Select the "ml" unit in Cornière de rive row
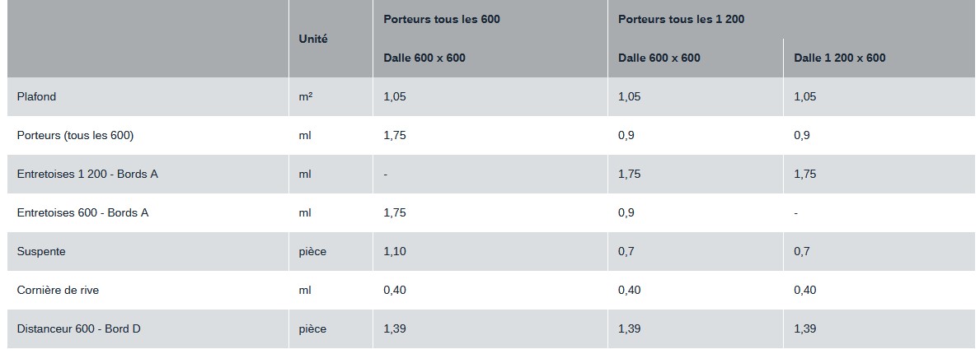Image resolution: width=980 pixels, height=354 pixels. point(305,290)
